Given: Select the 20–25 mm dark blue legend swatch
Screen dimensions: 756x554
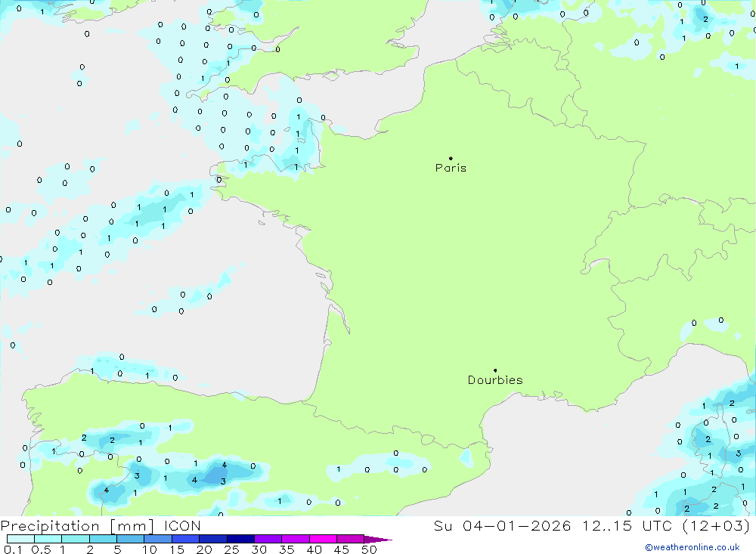Looking at the screenshot, I should tap(213, 539).
